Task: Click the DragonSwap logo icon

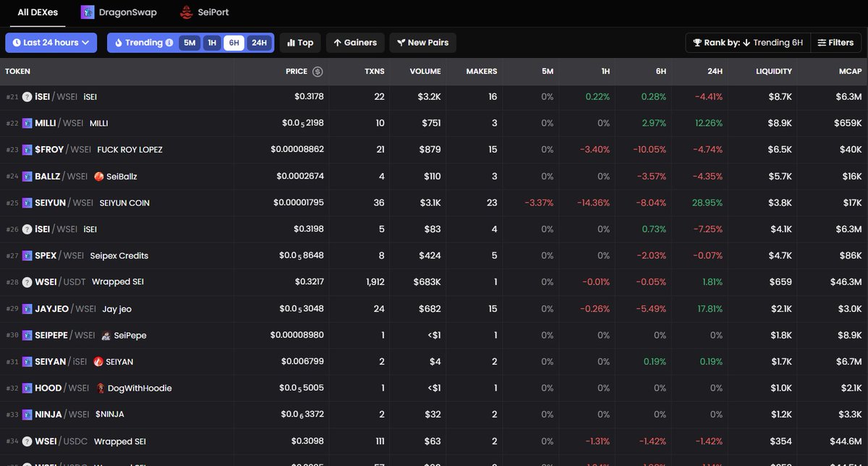Action: 88,12
